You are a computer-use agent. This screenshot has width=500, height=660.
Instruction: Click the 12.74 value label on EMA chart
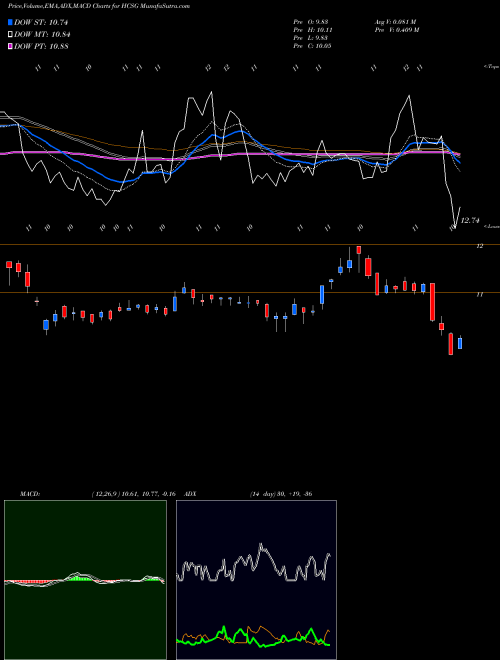click(470, 220)
